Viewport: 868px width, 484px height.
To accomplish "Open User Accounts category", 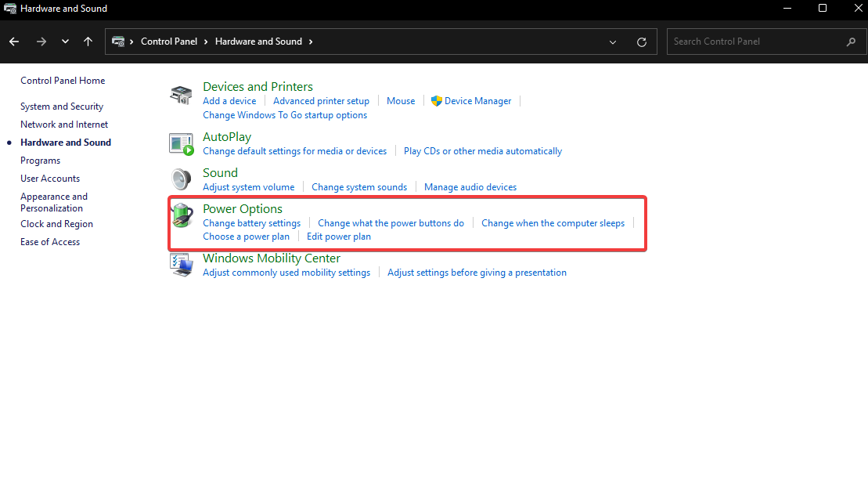I will coord(50,179).
